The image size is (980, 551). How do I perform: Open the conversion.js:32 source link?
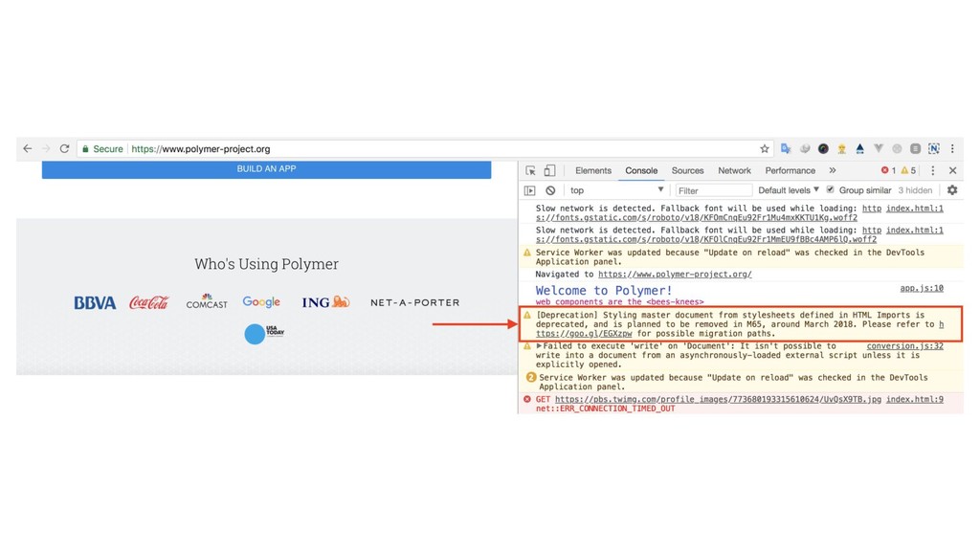click(x=904, y=346)
